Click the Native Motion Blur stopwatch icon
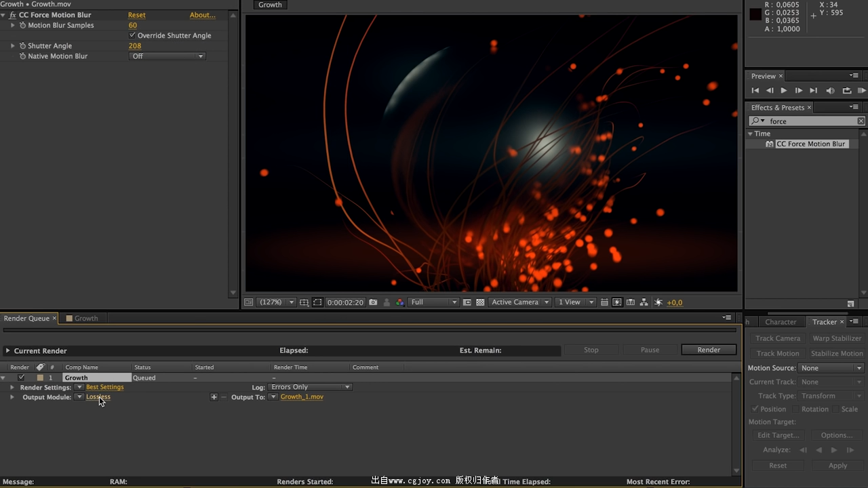 click(22, 56)
